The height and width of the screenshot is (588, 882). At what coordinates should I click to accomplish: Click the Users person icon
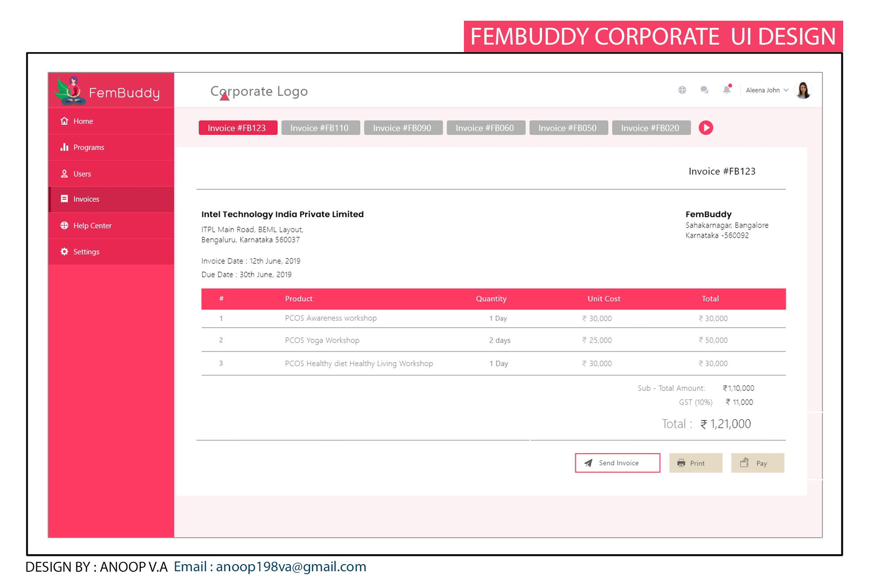pos(64,174)
